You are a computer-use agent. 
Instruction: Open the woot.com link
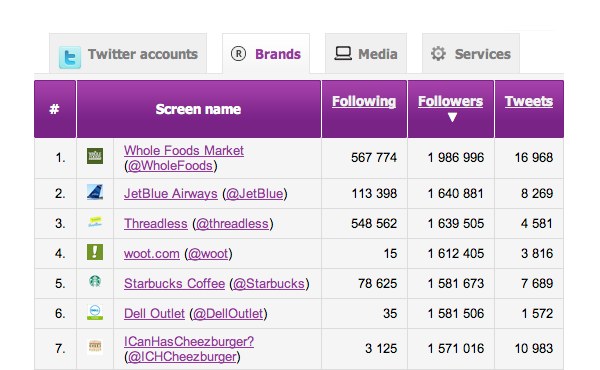(x=152, y=254)
